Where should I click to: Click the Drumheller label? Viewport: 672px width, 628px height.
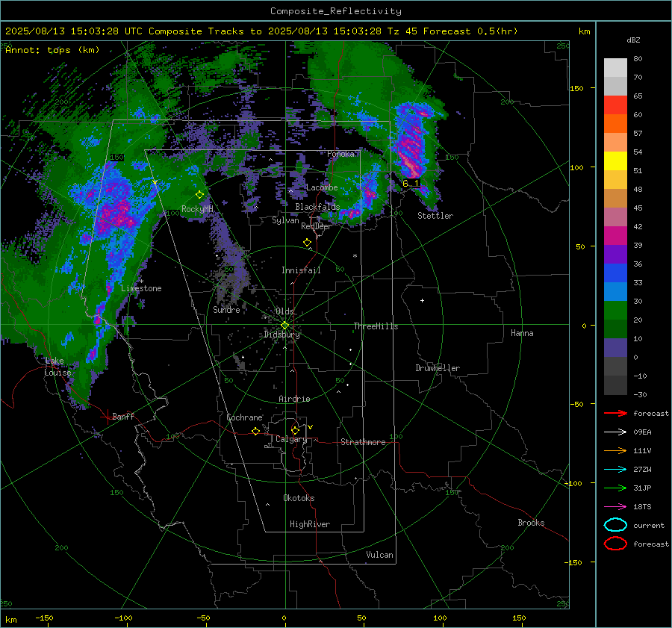(x=438, y=368)
